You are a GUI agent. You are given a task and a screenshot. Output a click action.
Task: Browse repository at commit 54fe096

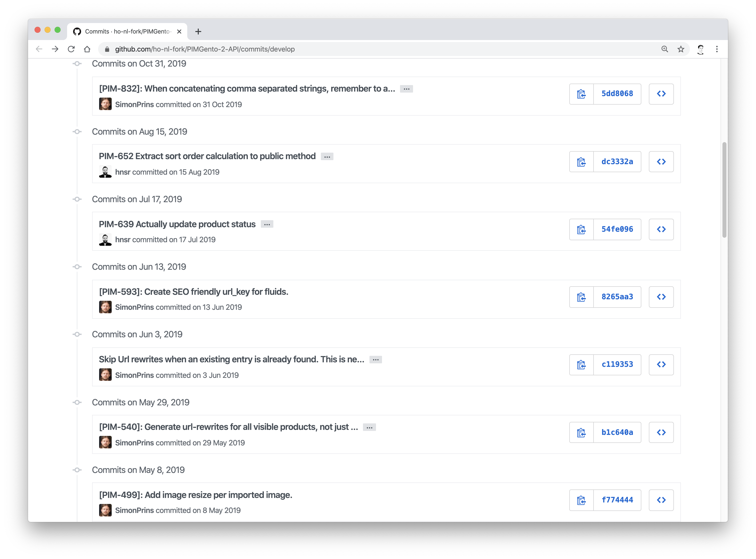(x=661, y=229)
